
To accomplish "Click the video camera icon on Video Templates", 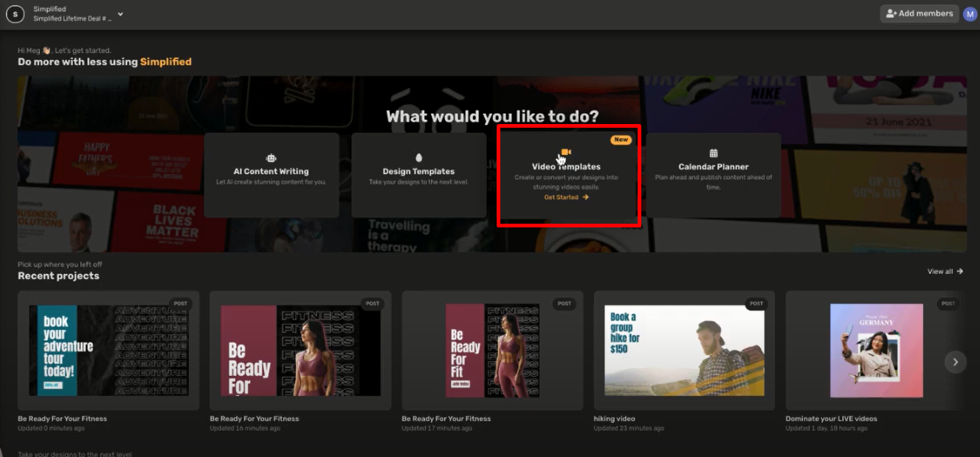I will [x=566, y=152].
